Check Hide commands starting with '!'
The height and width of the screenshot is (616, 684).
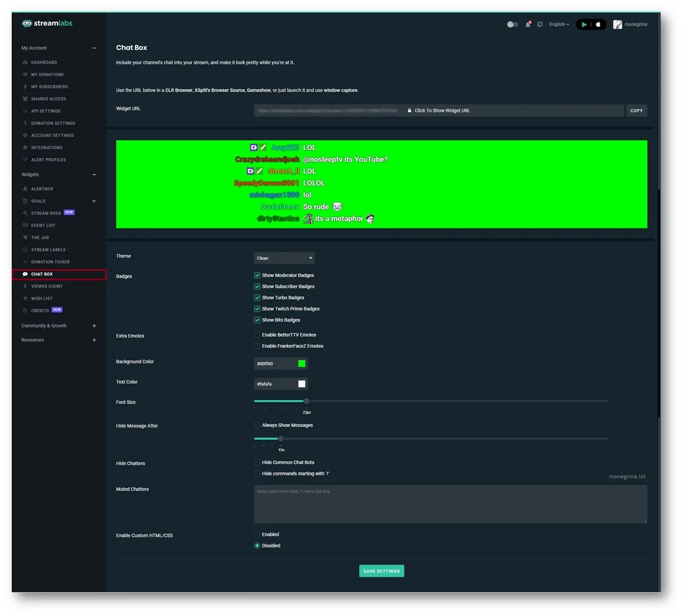pos(257,474)
